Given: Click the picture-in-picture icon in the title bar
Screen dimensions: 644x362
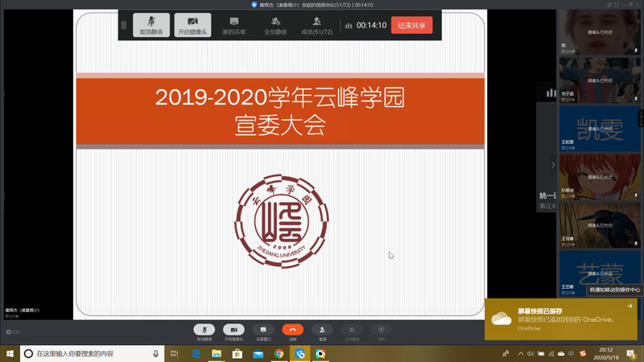Looking at the screenshot, I should tap(609, 5).
